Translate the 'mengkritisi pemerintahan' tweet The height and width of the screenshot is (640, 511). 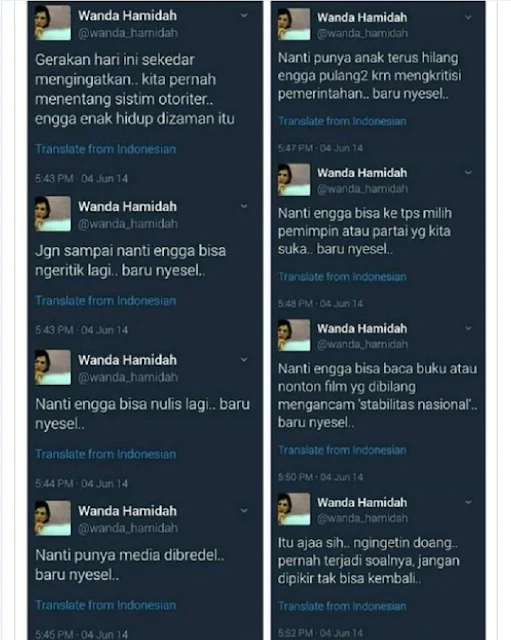coord(342,121)
